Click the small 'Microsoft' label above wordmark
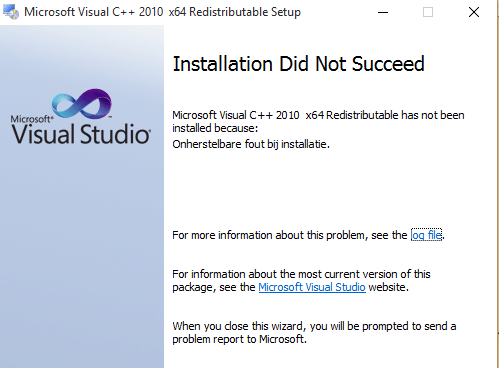 (x=32, y=119)
